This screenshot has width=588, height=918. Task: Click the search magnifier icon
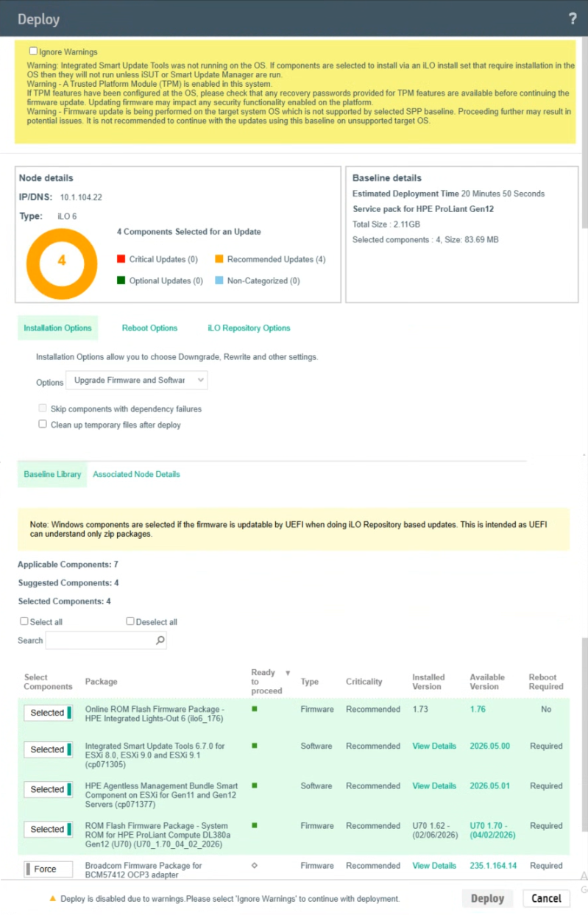160,640
